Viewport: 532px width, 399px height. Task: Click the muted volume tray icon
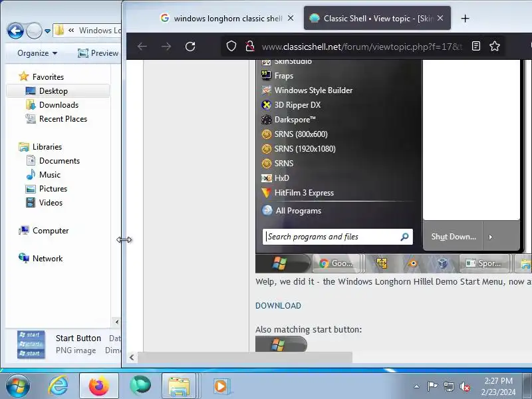[464, 386]
